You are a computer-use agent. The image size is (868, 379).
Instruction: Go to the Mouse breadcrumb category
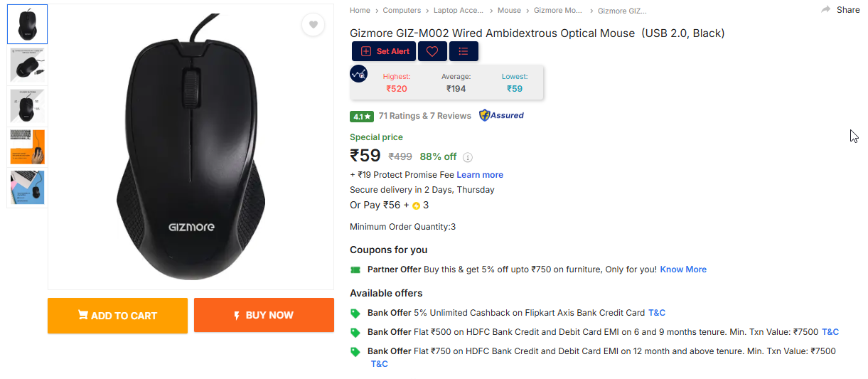point(509,10)
